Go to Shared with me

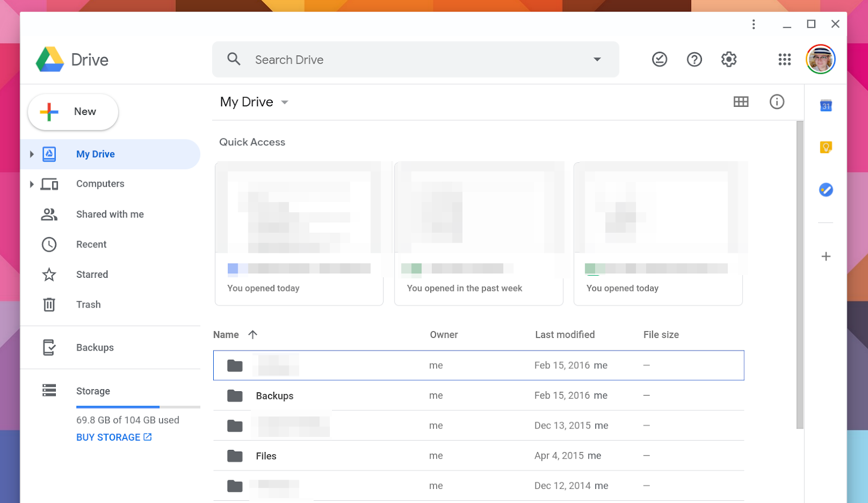(110, 214)
